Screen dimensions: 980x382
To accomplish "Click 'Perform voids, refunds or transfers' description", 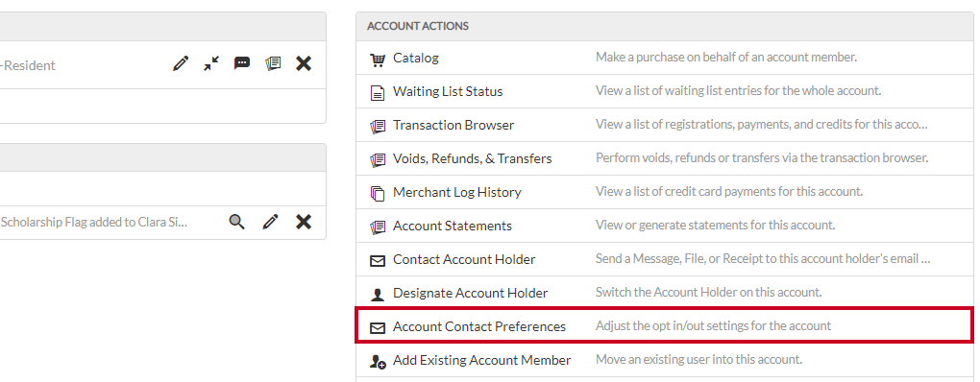I will 762,158.
